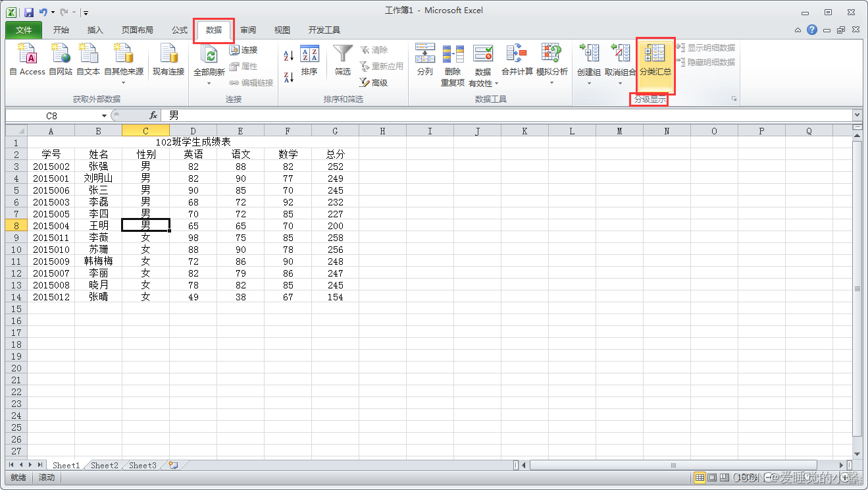Open 高级 advanced filter
Viewport: 868px width, 490px height.
click(374, 83)
